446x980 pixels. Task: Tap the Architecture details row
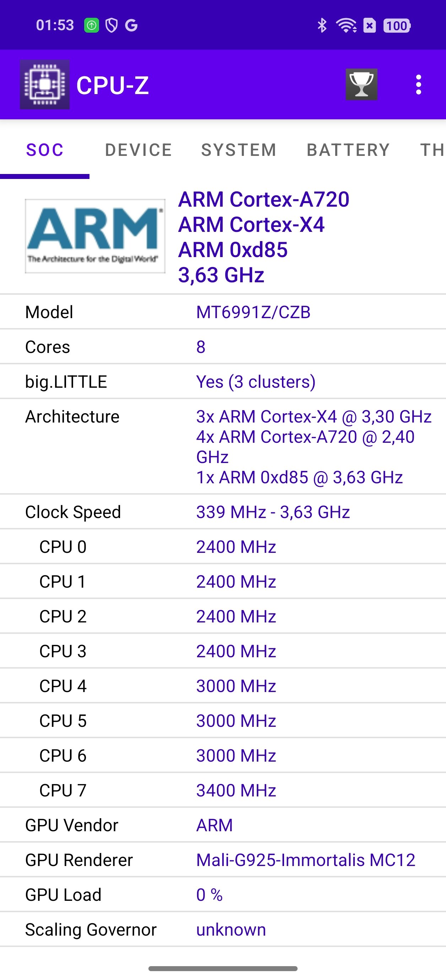[223, 447]
